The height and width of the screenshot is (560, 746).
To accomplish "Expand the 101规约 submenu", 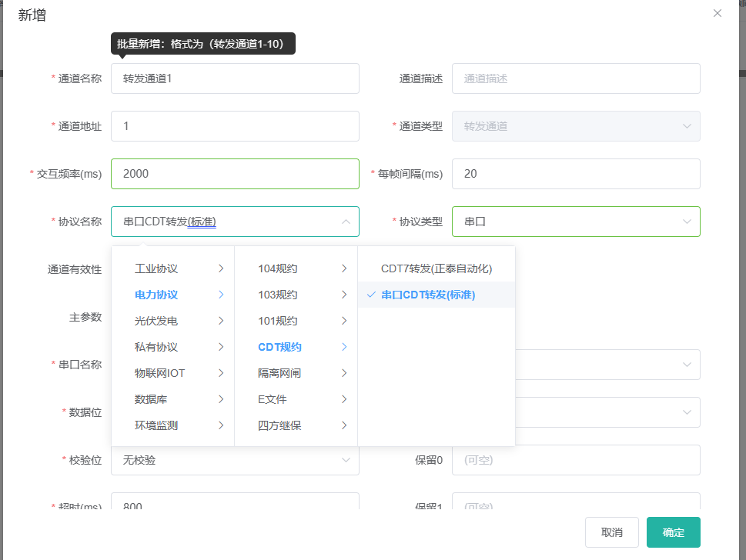I will 296,321.
